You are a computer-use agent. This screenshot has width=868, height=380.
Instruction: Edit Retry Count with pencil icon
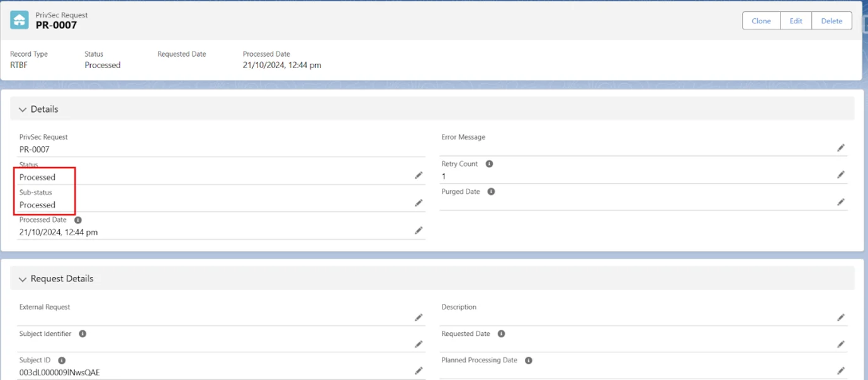840,175
